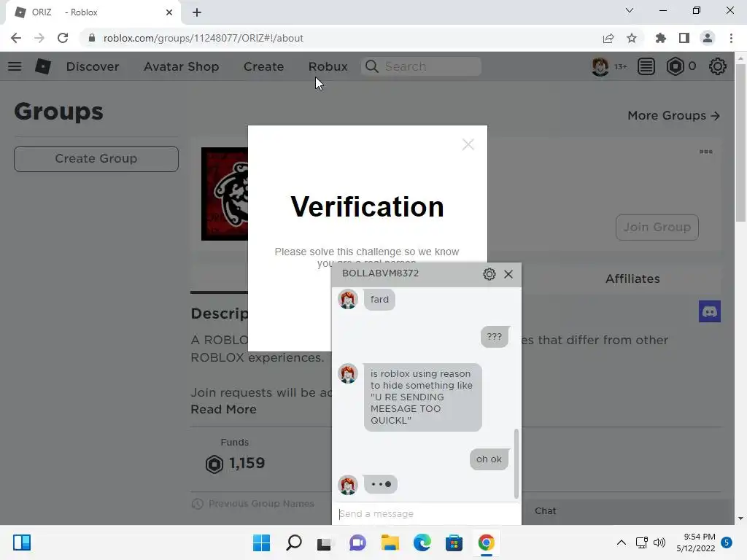Open the browser extensions puzzle icon
The width and height of the screenshot is (747, 560).
(x=661, y=38)
